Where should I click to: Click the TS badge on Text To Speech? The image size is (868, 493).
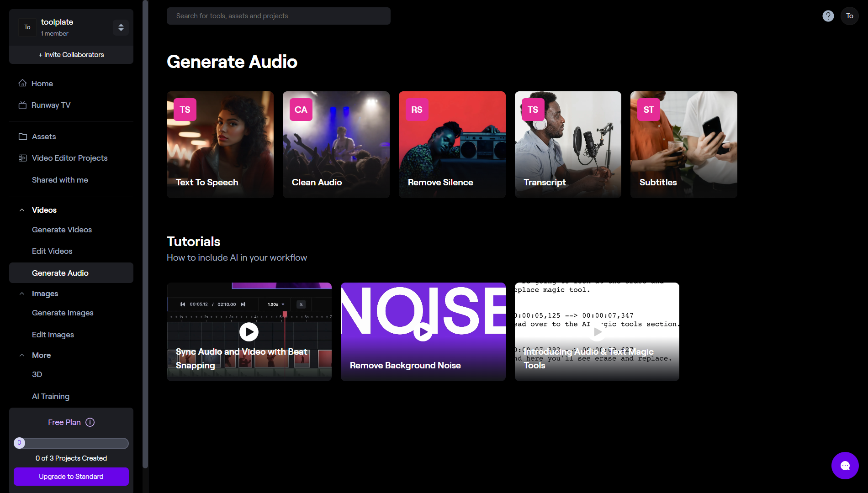185,110
